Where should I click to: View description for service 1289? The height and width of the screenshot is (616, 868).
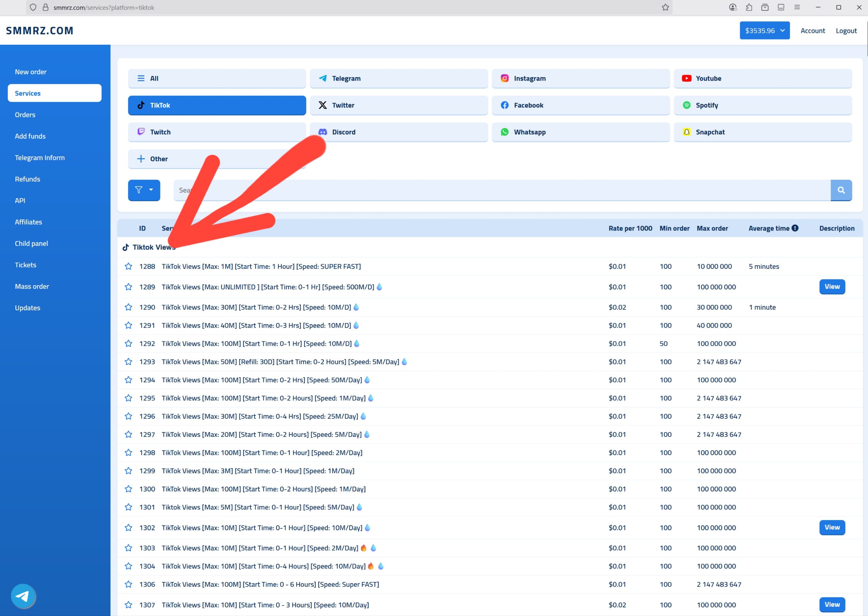coord(832,287)
